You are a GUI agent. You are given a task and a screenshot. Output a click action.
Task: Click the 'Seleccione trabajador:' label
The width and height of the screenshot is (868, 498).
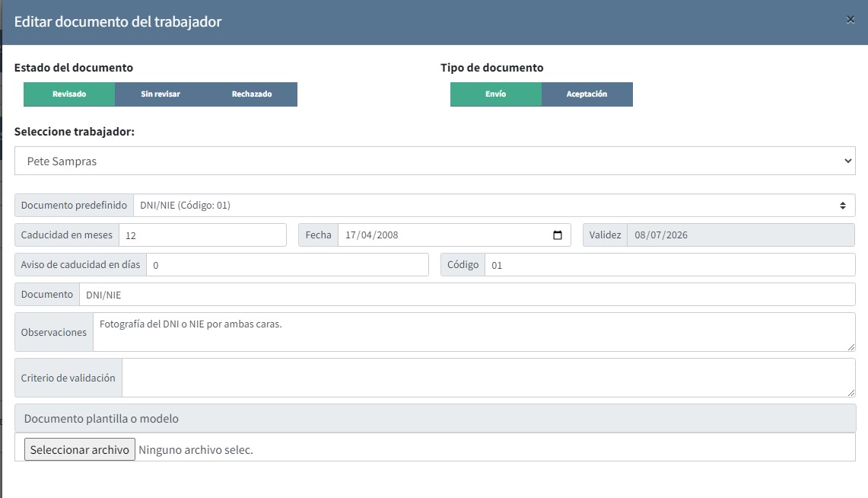[75, 132]
